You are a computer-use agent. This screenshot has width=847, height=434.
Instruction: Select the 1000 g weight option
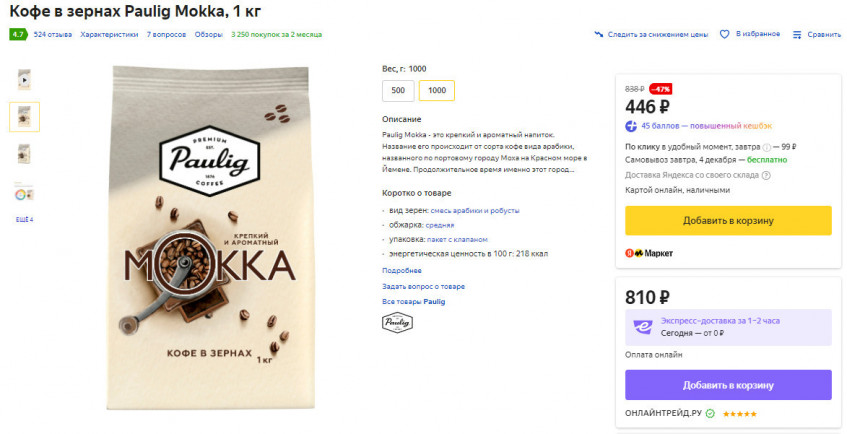coord(437,91)
